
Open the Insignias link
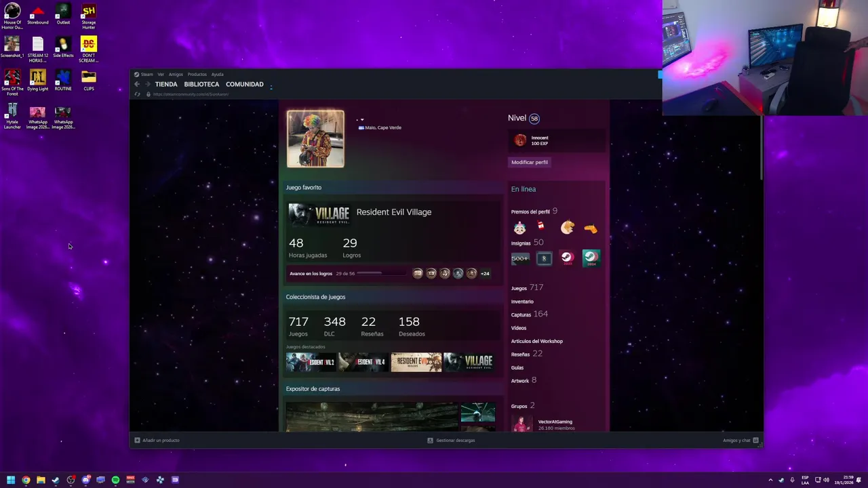point(521,243)
